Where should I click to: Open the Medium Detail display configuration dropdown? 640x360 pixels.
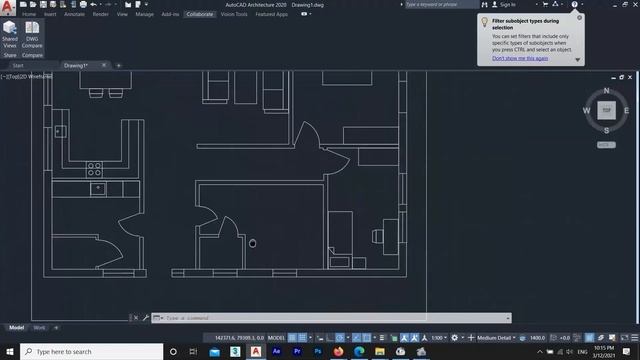[x=496, y=338]
